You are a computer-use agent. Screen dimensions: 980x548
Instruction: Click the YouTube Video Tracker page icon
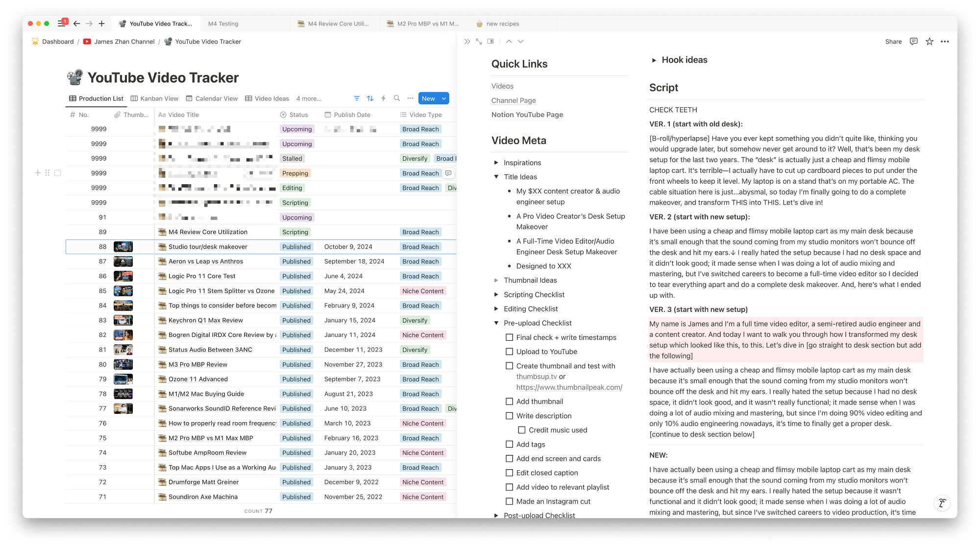point(75,77)
